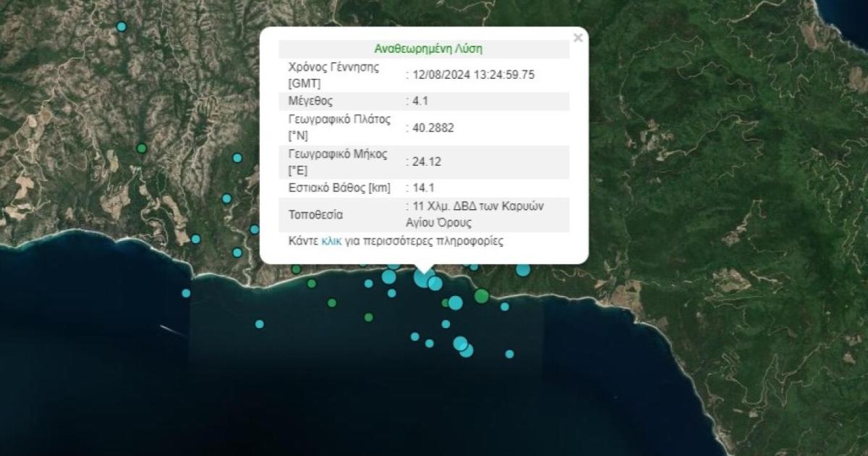Select the cyan marker in the map's top-left corner
This screenshot has height=456, width=868.
click(122, 27)
